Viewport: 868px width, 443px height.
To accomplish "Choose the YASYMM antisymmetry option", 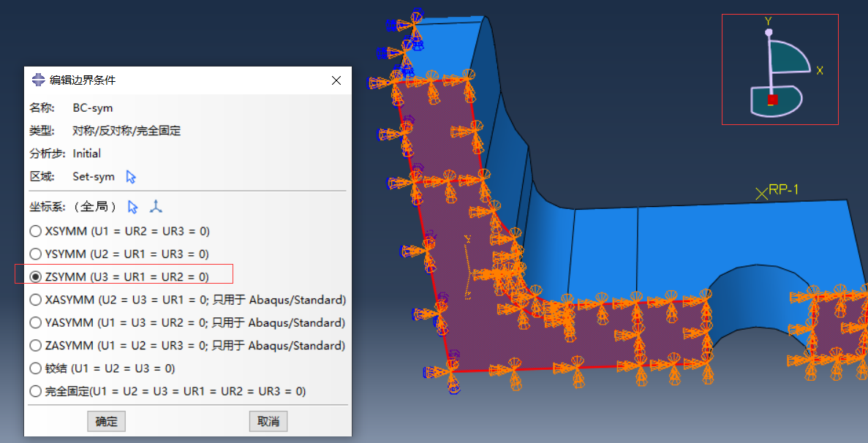I will pyautogui.click(x=35, y=322).
